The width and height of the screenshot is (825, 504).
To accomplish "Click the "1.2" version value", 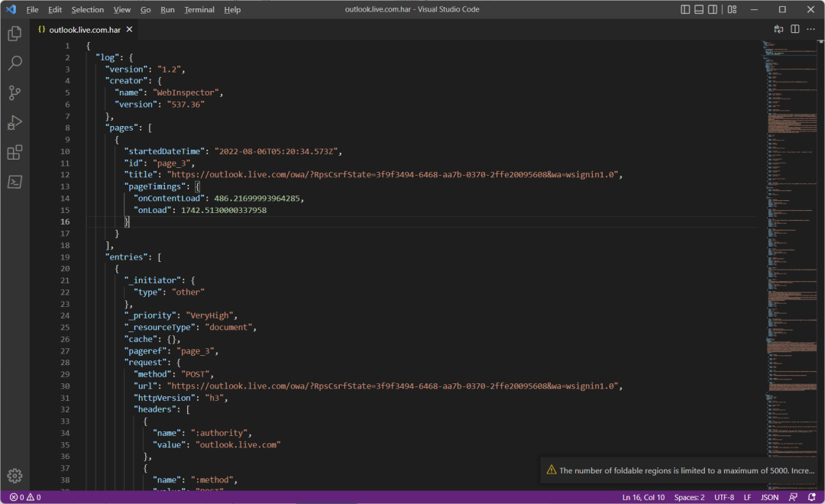I will pos(169,69).
